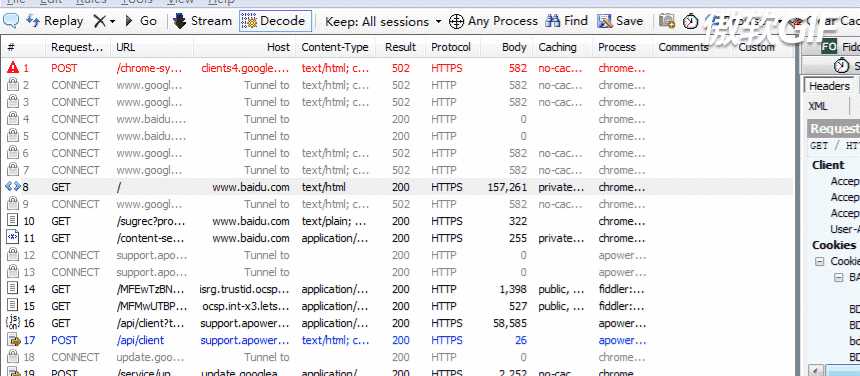860x376 pixels.
Task: Open the Remove sessions X dropdown
Action: [104, 21]
